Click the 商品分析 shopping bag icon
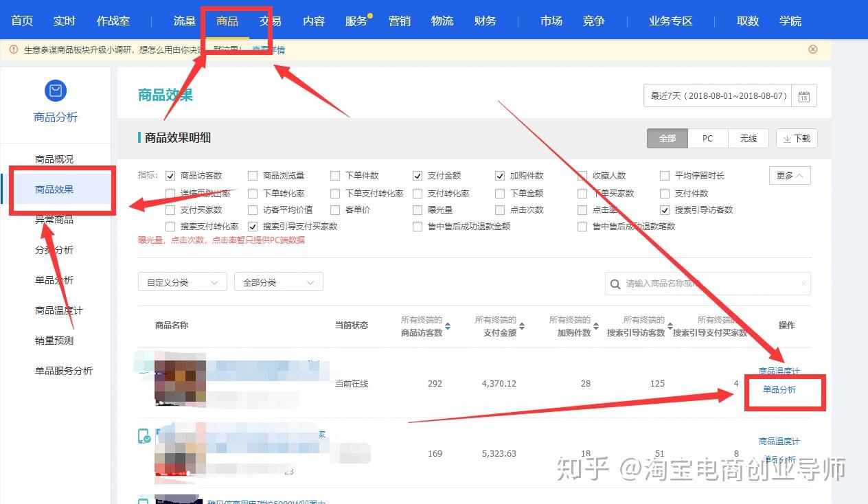Screen dimensions: 868x504 tap(55, 91)
